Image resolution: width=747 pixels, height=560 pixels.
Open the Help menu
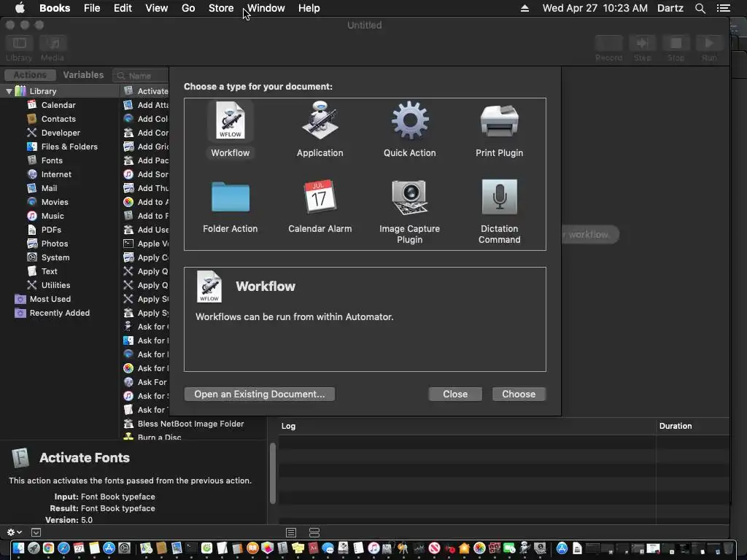click(x=309, y=8)
